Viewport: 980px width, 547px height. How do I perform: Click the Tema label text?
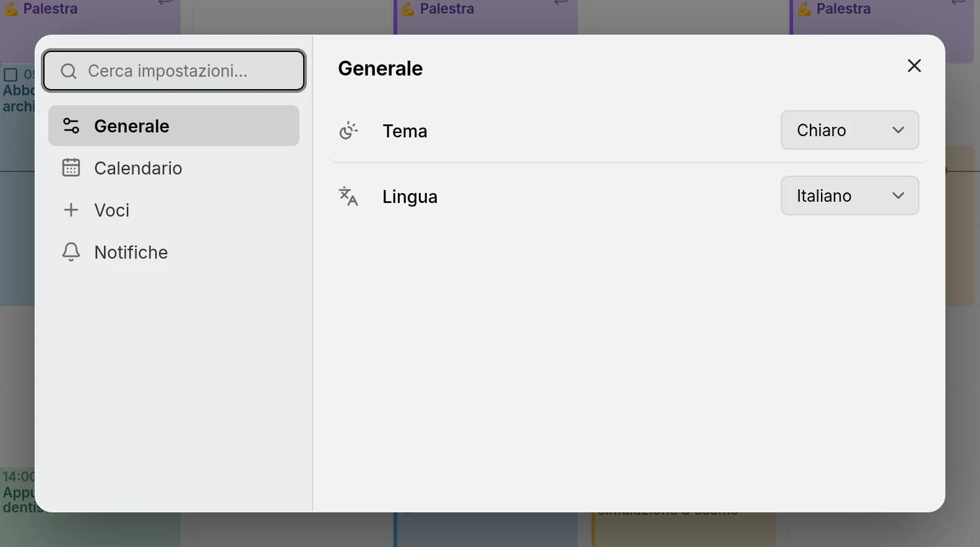click(x=405, y=131)
